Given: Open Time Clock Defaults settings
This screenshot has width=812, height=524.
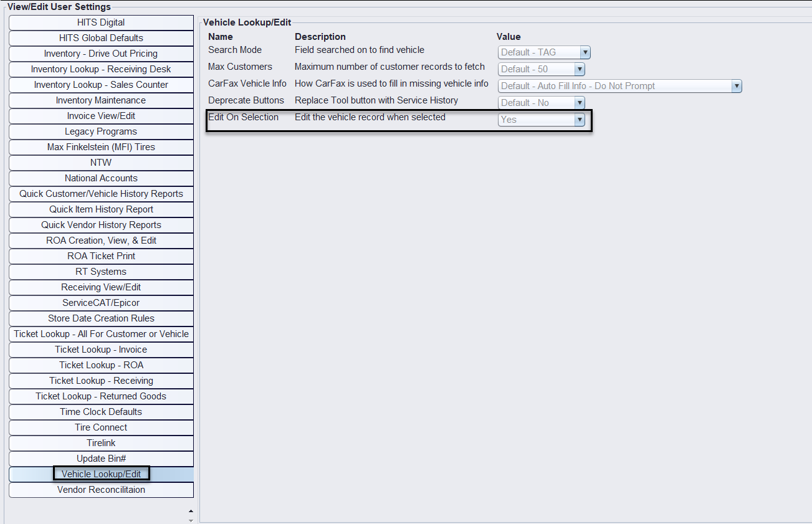Looking at the screenshot, I should (101, 412).
